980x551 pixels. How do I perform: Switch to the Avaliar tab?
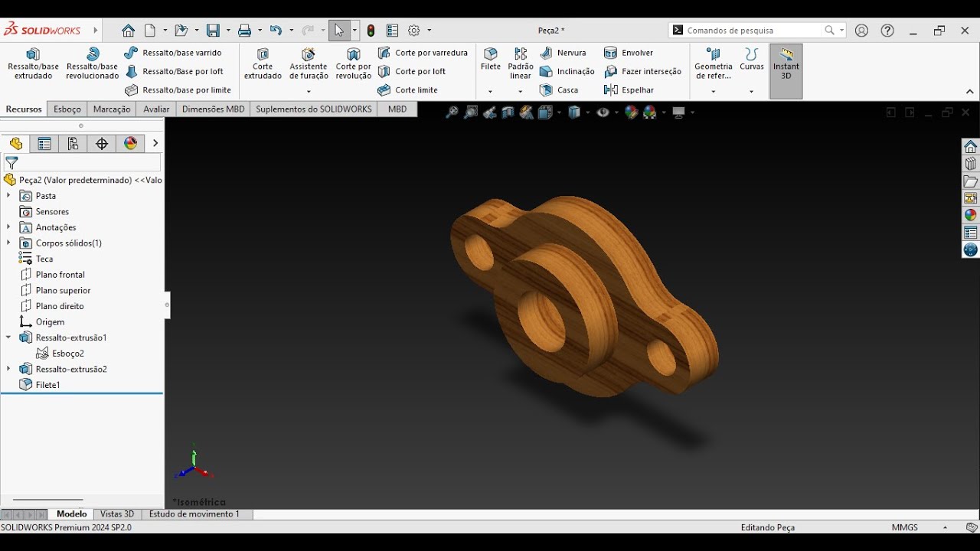156,109
